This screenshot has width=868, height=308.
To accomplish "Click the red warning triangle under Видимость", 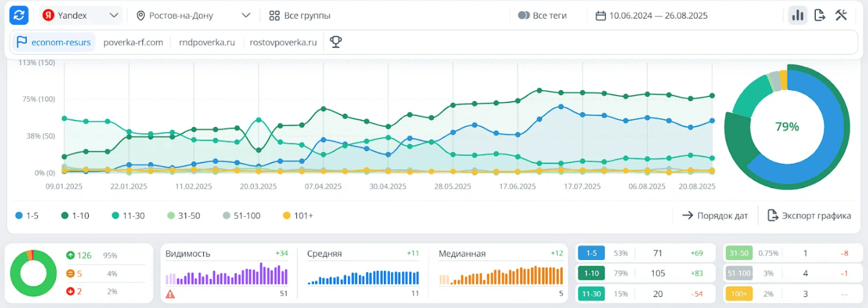I will pyautogui.click(x=170, y=294).
